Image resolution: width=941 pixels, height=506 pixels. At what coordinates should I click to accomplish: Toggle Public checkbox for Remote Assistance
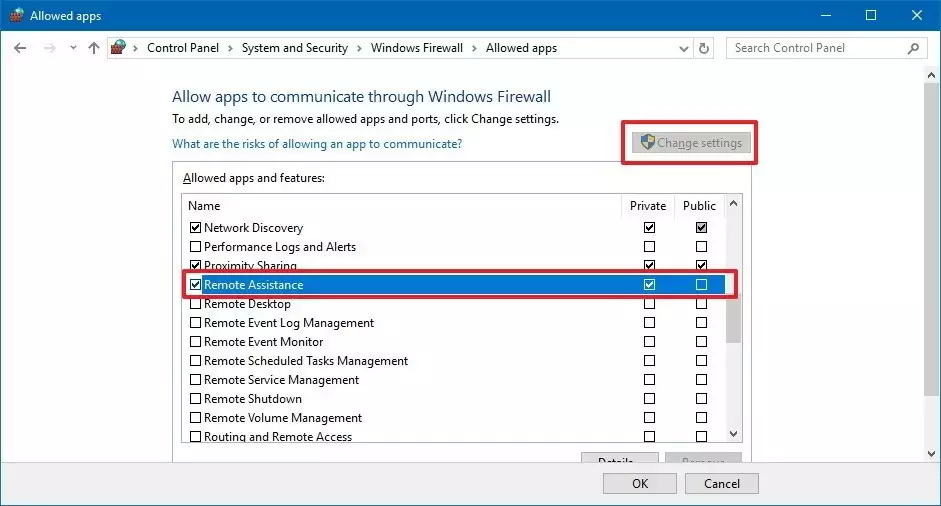(701, 285)
